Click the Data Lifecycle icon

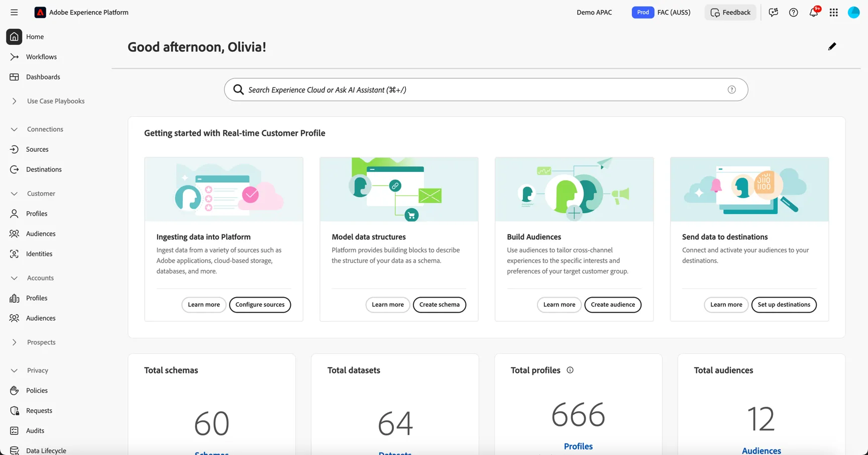pyautogui.click(x=14, y=450)
